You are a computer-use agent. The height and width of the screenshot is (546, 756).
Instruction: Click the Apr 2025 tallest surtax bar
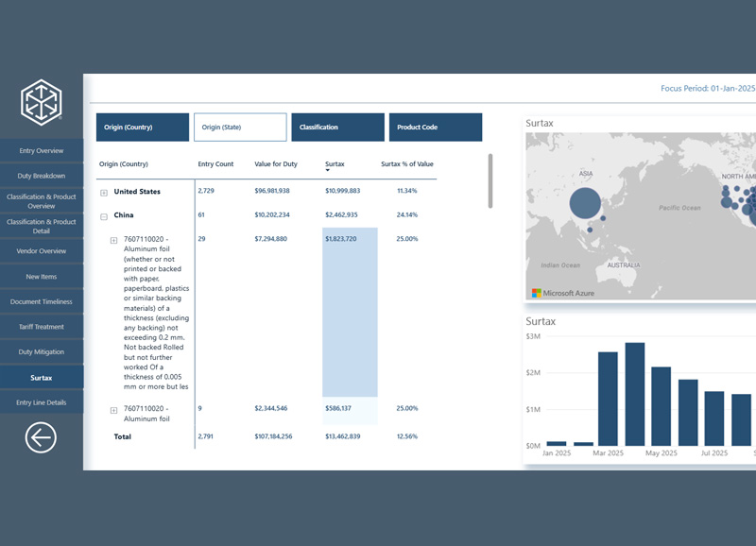click(634, 393)
